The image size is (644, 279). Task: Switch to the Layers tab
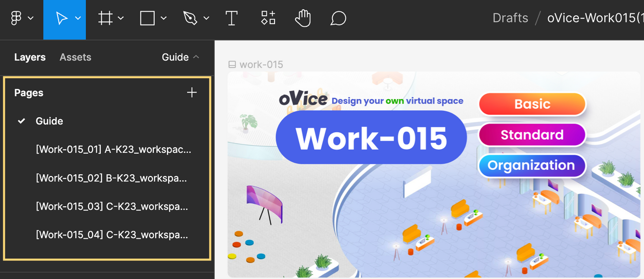click(x=30, y=57)
